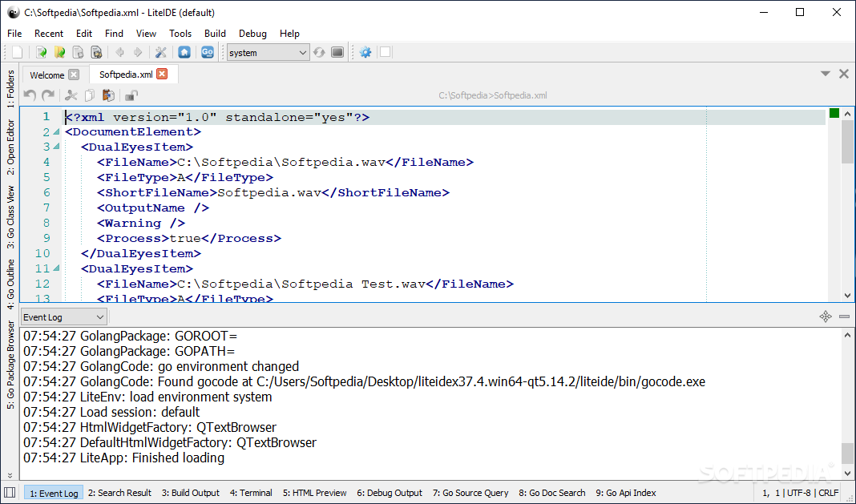Image resolution: width=856 pixels, height=504 pixels.
Task: Click the move icon in output pane header
Action: tap(826, 317)
